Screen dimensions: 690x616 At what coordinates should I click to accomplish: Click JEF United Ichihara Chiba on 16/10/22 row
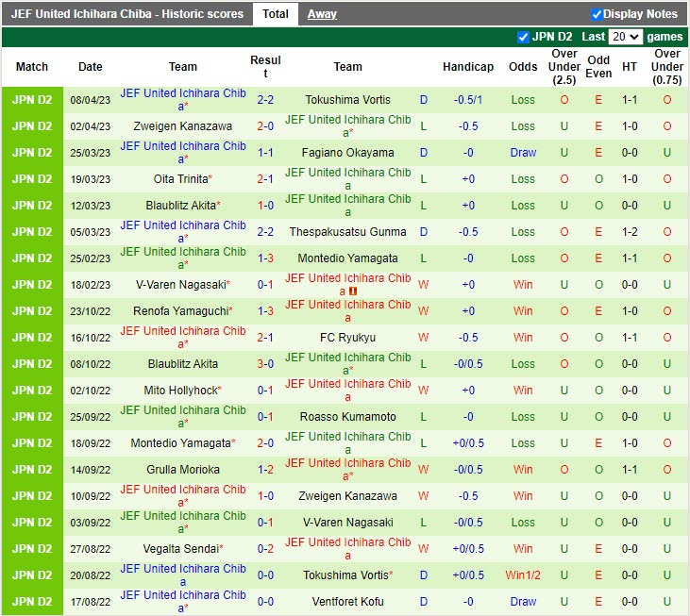182,337
